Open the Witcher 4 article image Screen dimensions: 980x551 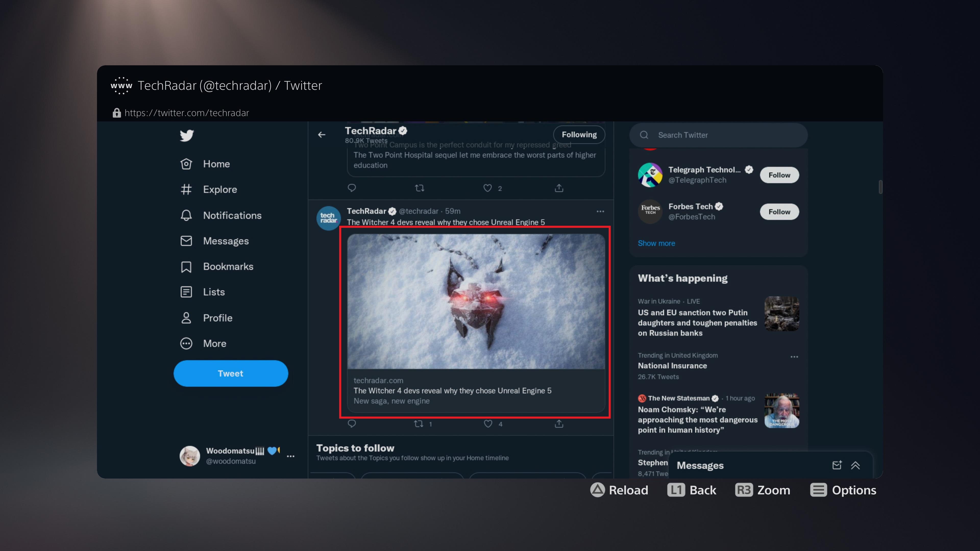coord(476,302)
